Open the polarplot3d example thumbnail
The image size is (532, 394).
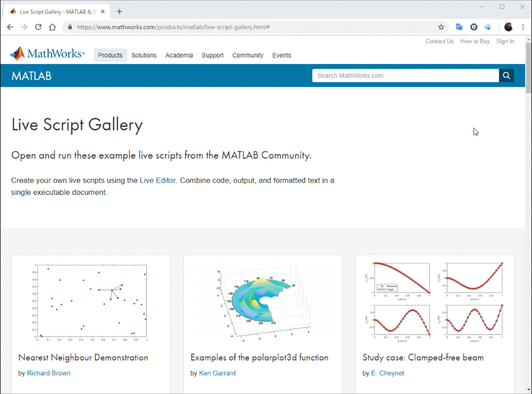[x=263, y=302]
